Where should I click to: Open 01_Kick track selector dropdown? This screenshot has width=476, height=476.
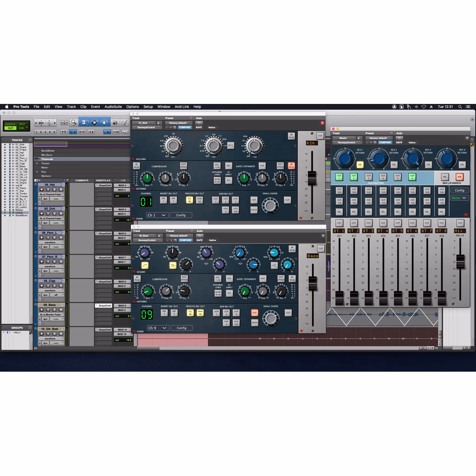coord(145,123)
